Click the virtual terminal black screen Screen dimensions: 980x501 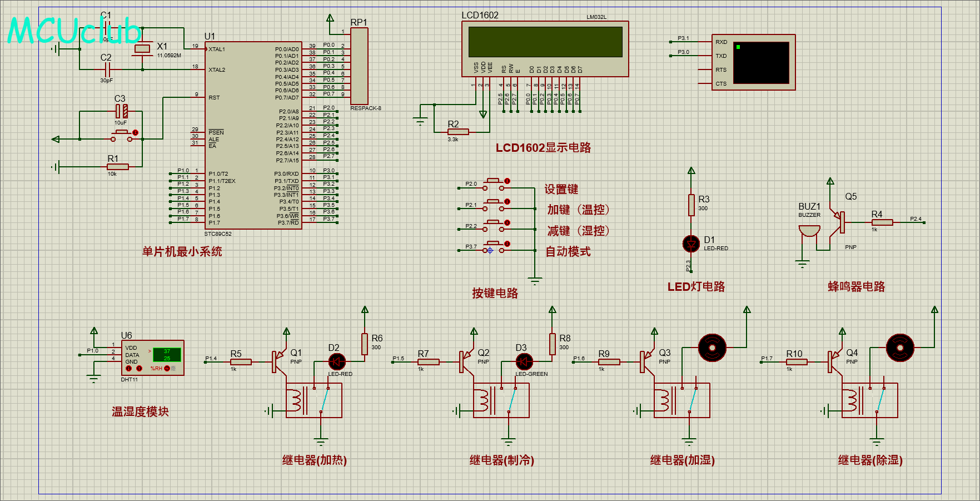(761, 62)
